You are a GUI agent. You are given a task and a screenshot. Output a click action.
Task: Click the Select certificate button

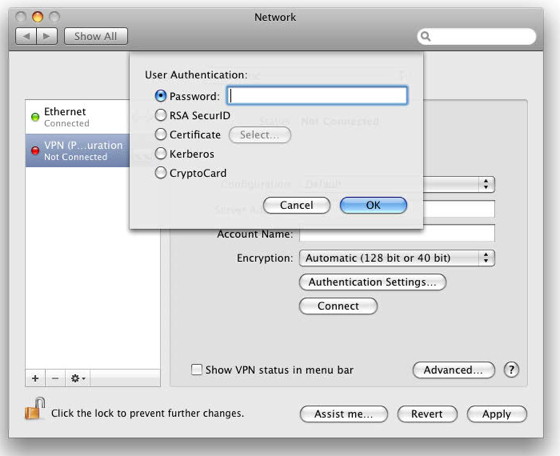point(260,135)
